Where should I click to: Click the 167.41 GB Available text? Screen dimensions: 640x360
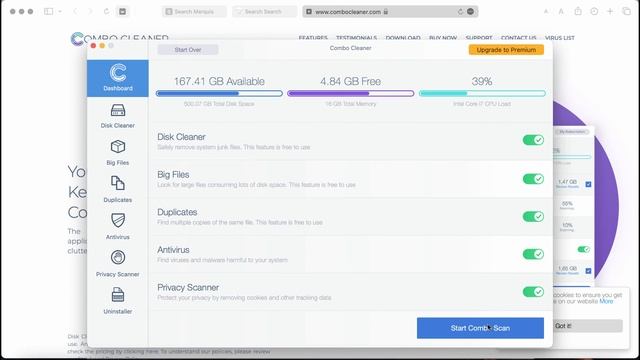(219, 81)
